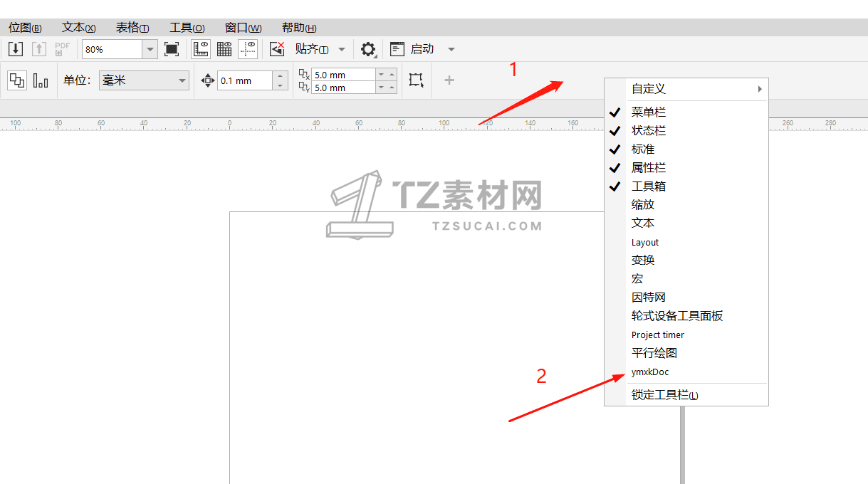The image size is (868, 484).
Task: Increase nudge distance with up stepper
Action: (x=281, y=75)
